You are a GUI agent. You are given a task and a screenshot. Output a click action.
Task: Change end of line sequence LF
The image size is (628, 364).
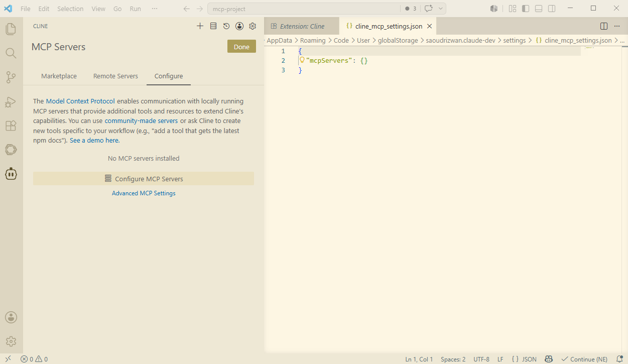coord(500,359)
